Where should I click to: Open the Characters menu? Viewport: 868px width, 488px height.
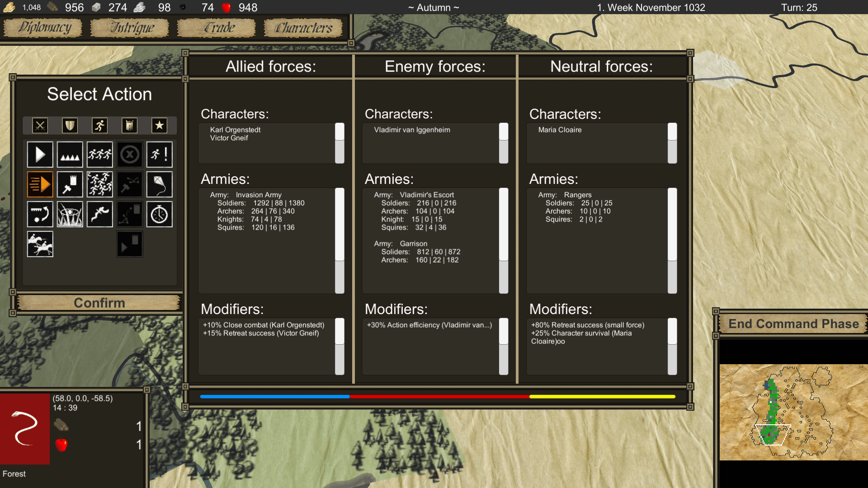304,28
